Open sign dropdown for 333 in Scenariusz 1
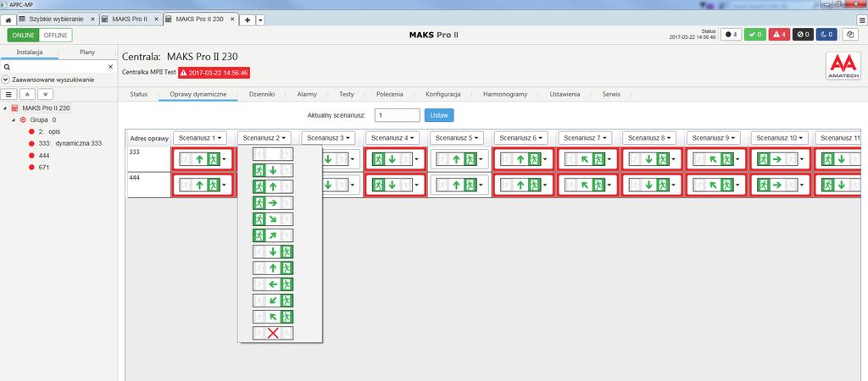The width and height of the screenshot is (868, 381). [224, 160]
